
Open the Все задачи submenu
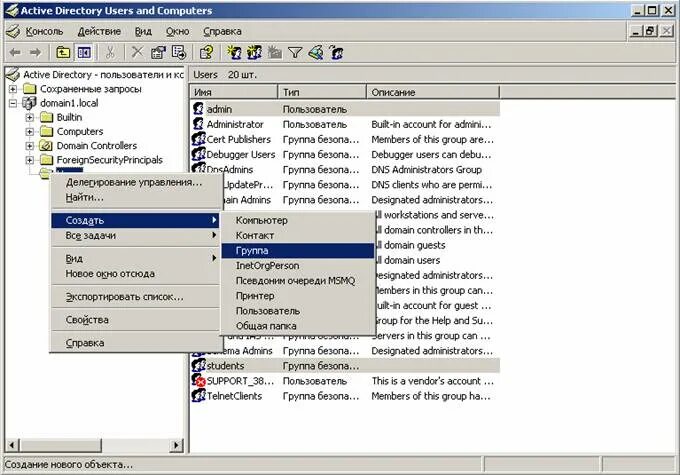pyautogui.click(x=135, y=236)
